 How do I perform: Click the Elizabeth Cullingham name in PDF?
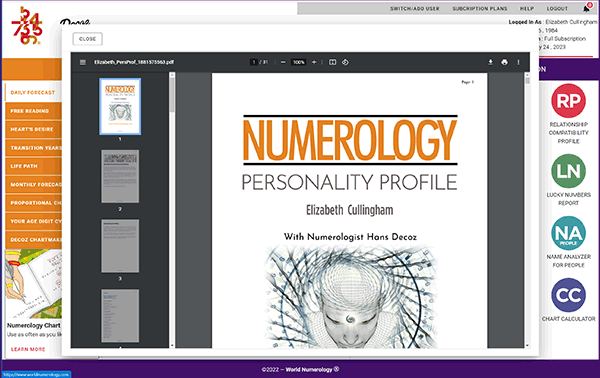pos(349,210)
